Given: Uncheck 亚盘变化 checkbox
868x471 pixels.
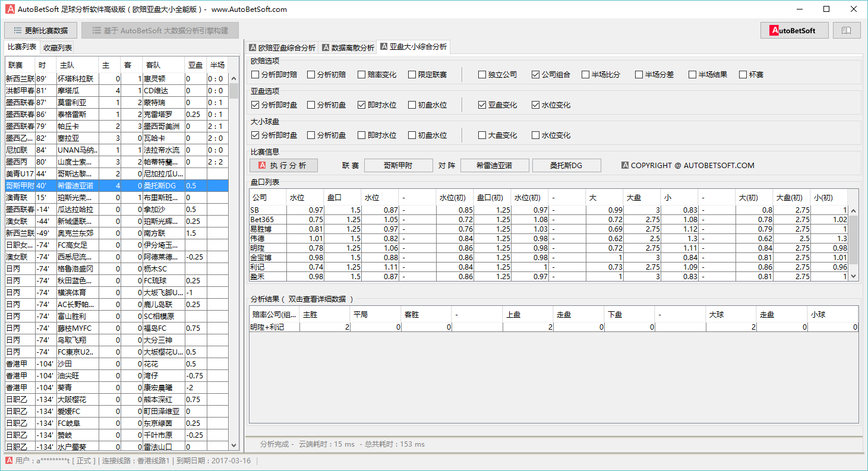Looking at the screenshot, I should point(498,105).
